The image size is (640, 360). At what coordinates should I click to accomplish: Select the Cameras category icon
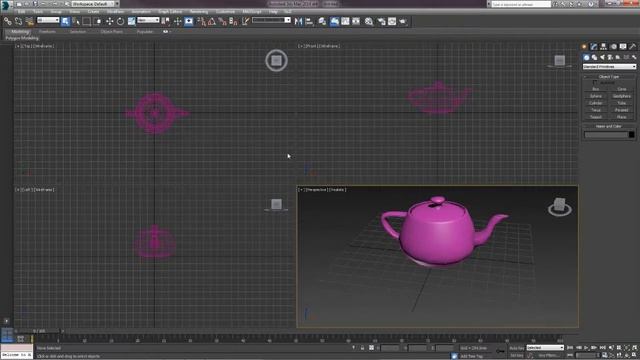(x=610, y=58)
